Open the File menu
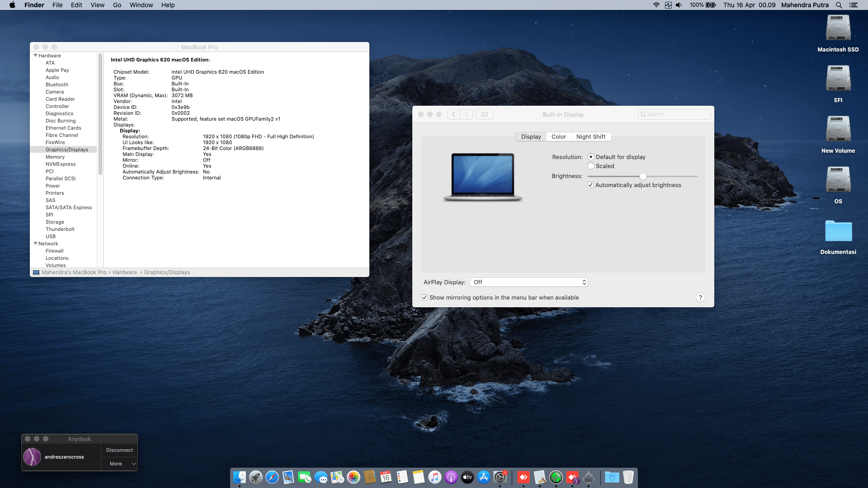Viewport: 868px width, 488px height. click(x=57, y=5)
